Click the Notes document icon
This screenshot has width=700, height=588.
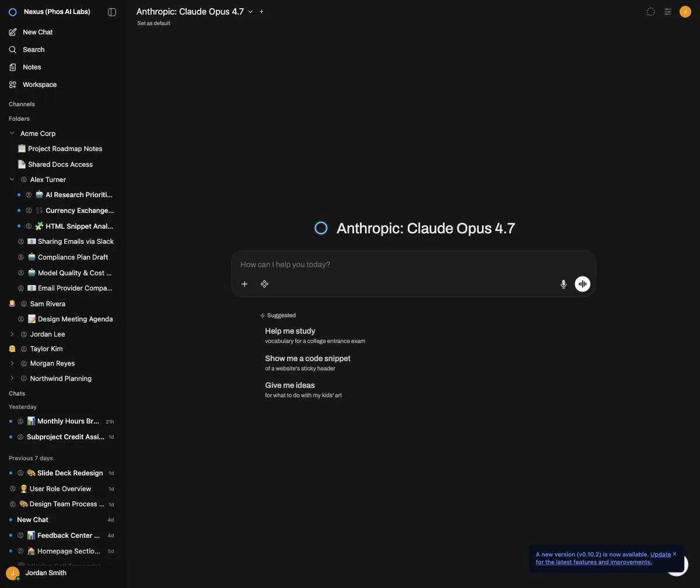click(13, 67)
